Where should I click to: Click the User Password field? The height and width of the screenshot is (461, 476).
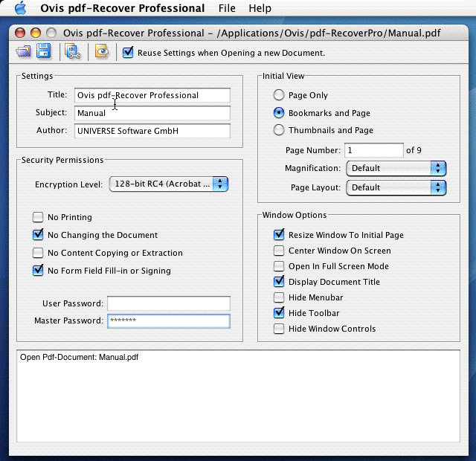(169, 303)
